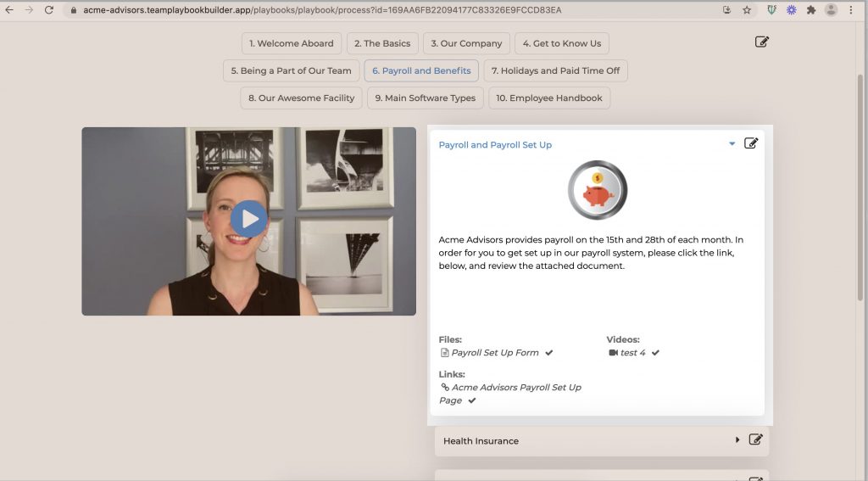Click the Links: label

pos(452,375)
